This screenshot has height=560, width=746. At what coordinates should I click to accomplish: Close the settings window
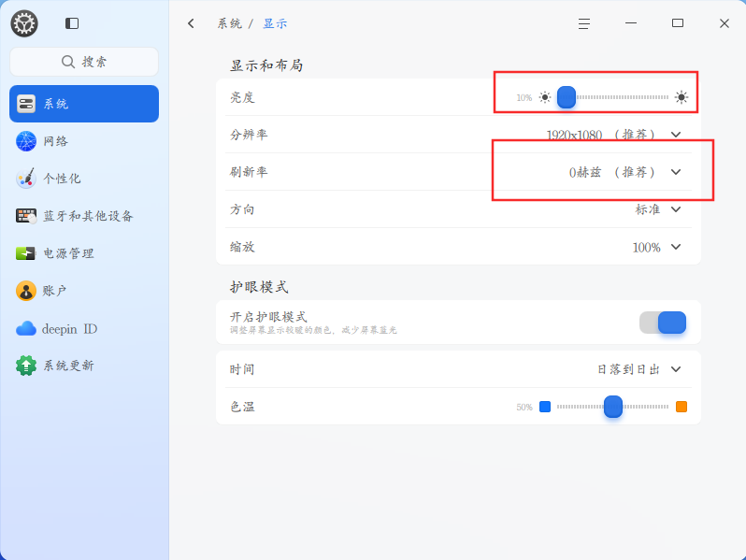point(724,23)
